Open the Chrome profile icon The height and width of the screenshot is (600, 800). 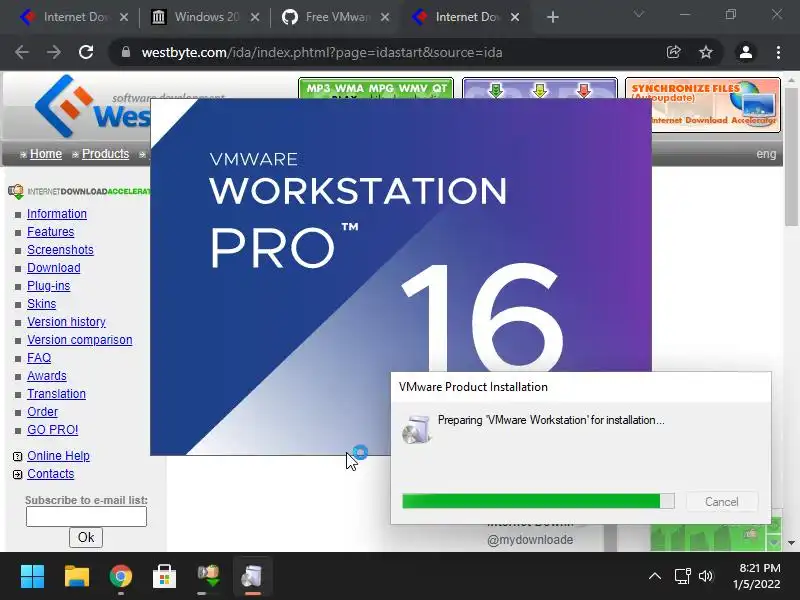pyautogui.click(x=745, y=52)
